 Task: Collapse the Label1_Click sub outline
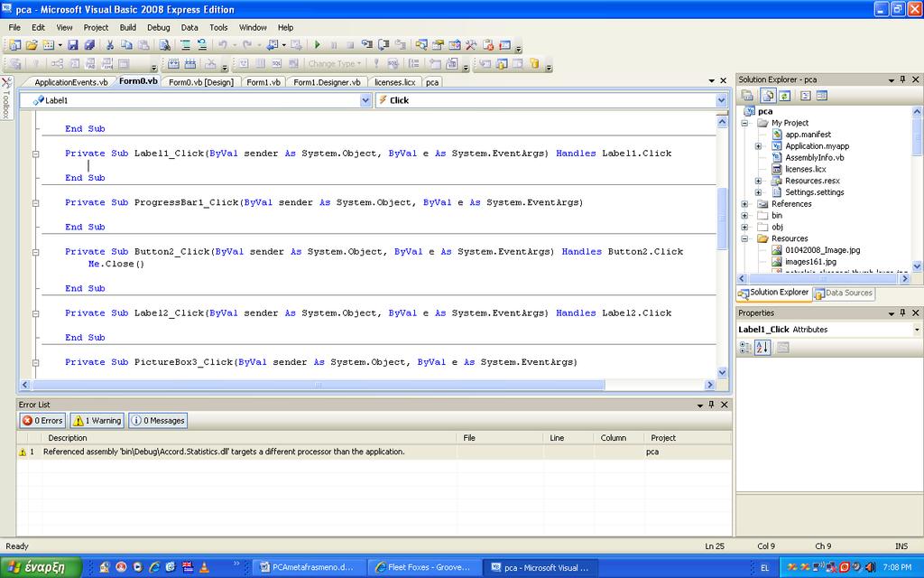coord(36,154)
